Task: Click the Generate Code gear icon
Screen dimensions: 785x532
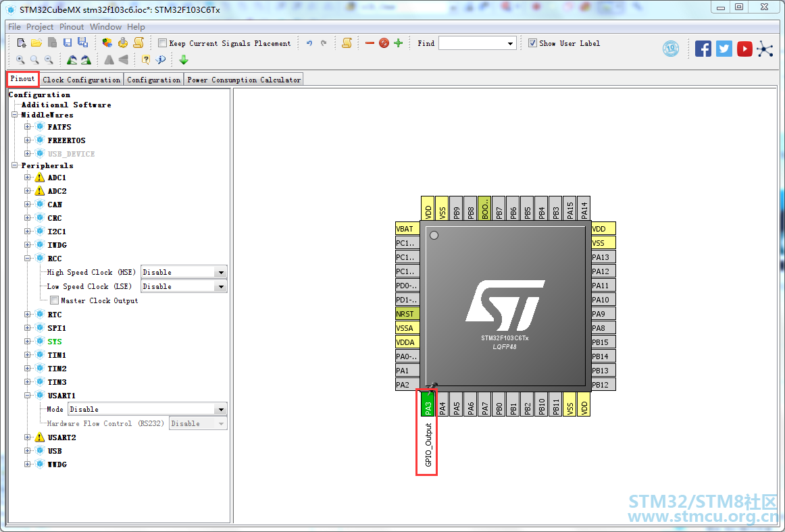Action: [123, 43]
